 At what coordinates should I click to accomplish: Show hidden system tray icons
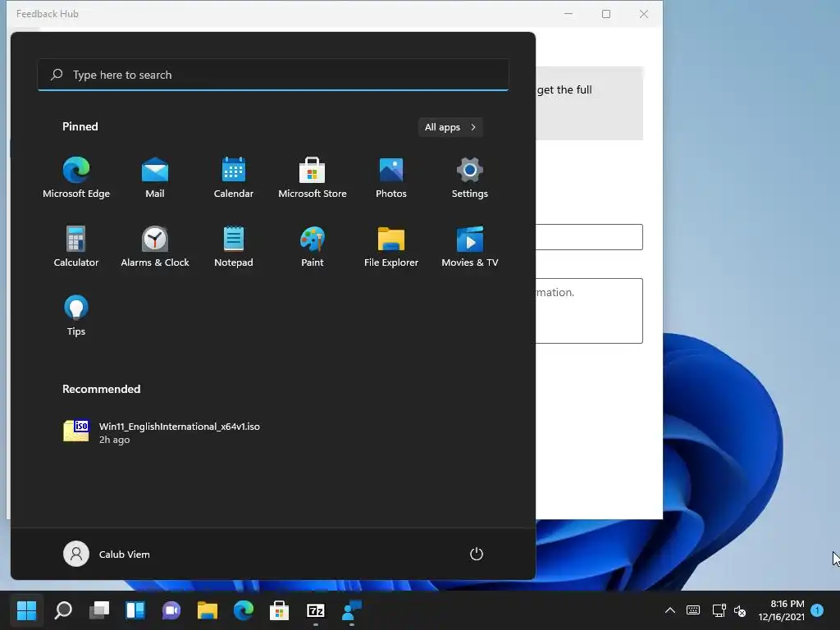(669, 610)
